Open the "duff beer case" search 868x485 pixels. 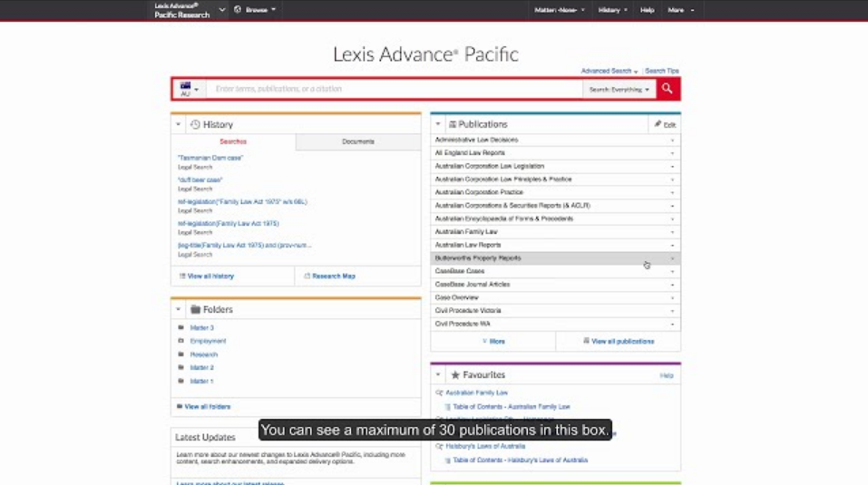click(x=200, y=179)
